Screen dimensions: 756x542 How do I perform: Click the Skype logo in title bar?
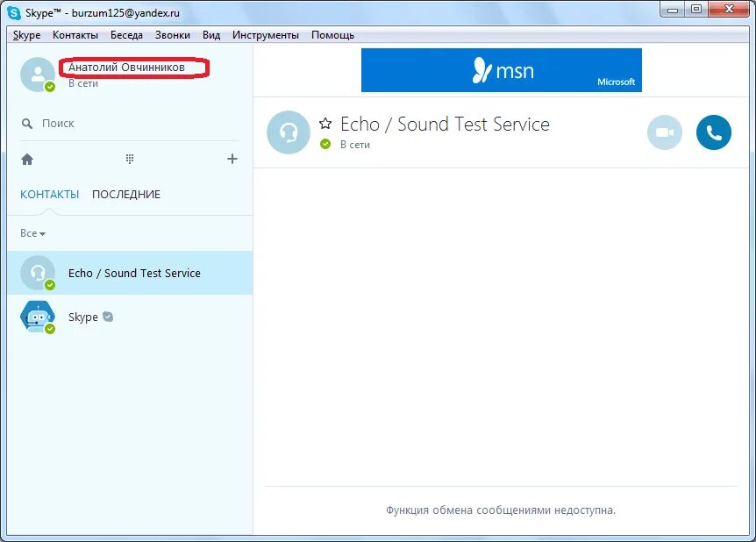(x=14, y=13)
